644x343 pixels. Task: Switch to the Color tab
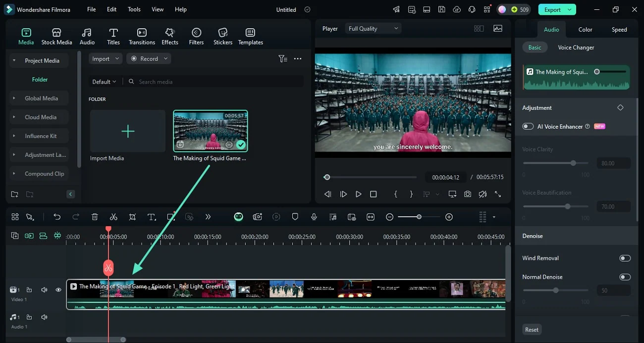tap(585, 29)
